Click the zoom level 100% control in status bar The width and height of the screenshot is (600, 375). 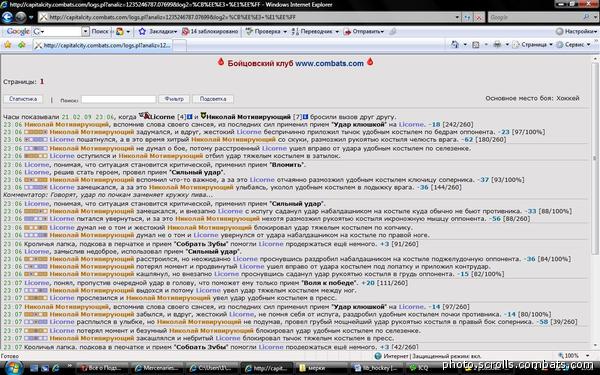tap(573, 356)
